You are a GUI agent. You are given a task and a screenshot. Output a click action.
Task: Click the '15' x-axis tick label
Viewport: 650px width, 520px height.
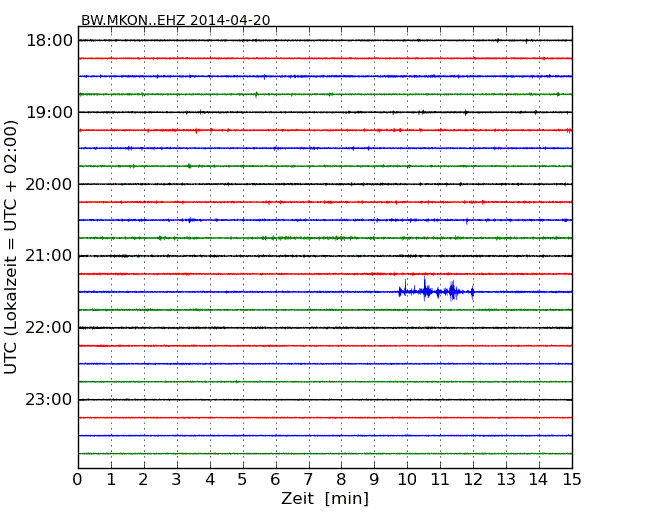(572, 479)
